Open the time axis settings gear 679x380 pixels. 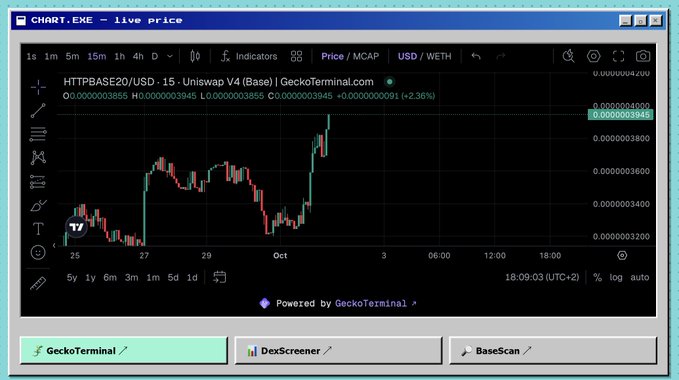622,255
